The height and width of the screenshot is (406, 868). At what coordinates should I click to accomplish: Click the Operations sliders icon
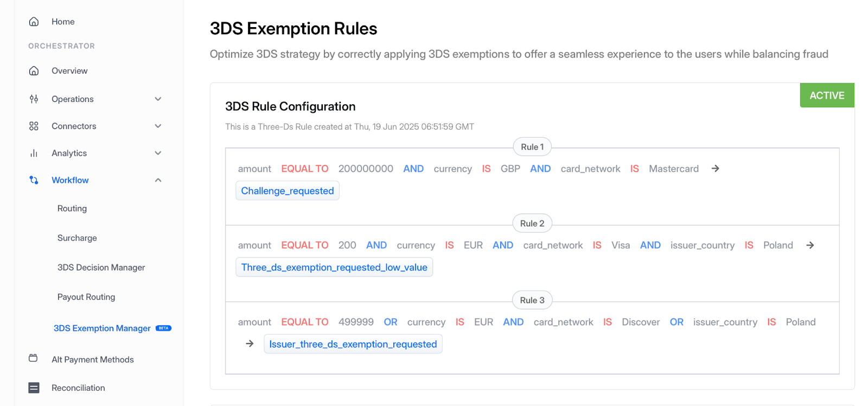pyautogui.click(x=34, y=99)
